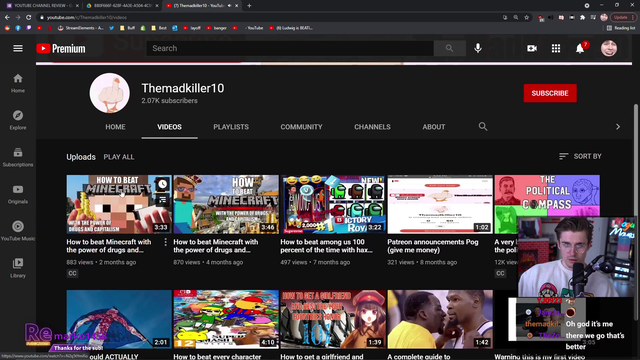Open the 4:10 Smash characters thumbnail
This screenshot has width=640, height=360.
point(226,319)
